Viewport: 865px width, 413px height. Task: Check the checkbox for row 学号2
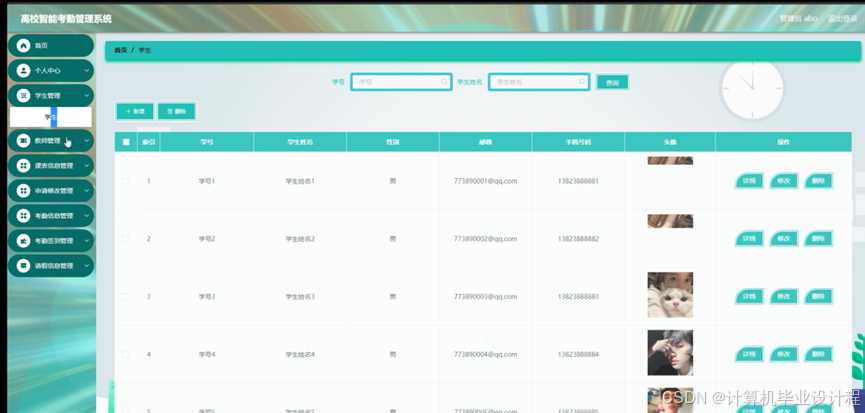click(125, 239)
